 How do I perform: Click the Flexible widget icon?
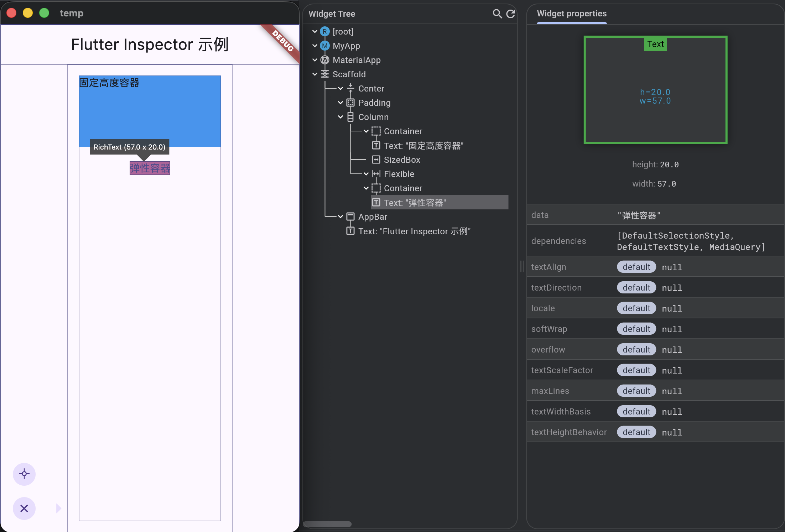376,174
